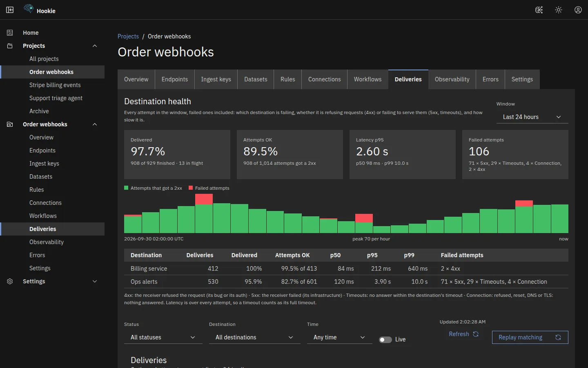Screen dimensions: 588x368
Task: Click the Projects folder icon in sidebar
Action: 10,46
